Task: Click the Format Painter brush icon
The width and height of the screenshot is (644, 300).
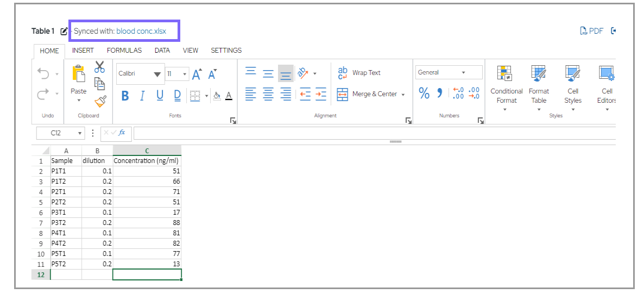Action: click(100, 101)
